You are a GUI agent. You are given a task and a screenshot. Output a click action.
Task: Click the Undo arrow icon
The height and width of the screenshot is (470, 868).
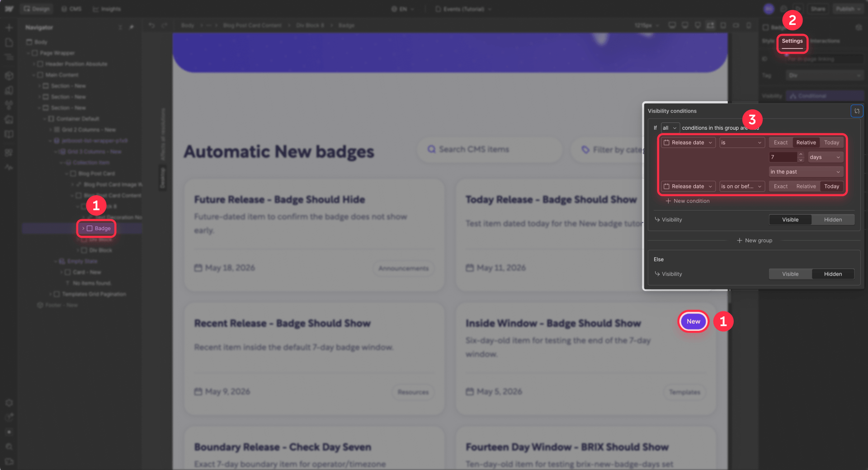[152, 25]
